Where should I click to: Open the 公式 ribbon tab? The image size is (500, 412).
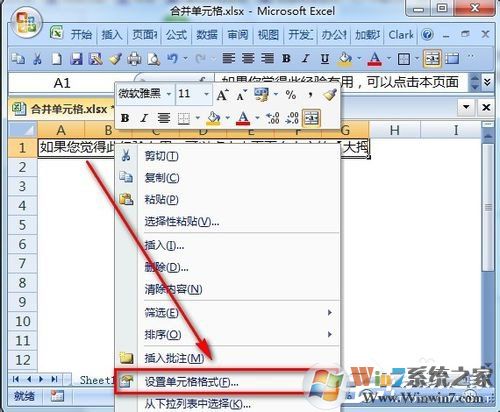click(x=176, y=34)
